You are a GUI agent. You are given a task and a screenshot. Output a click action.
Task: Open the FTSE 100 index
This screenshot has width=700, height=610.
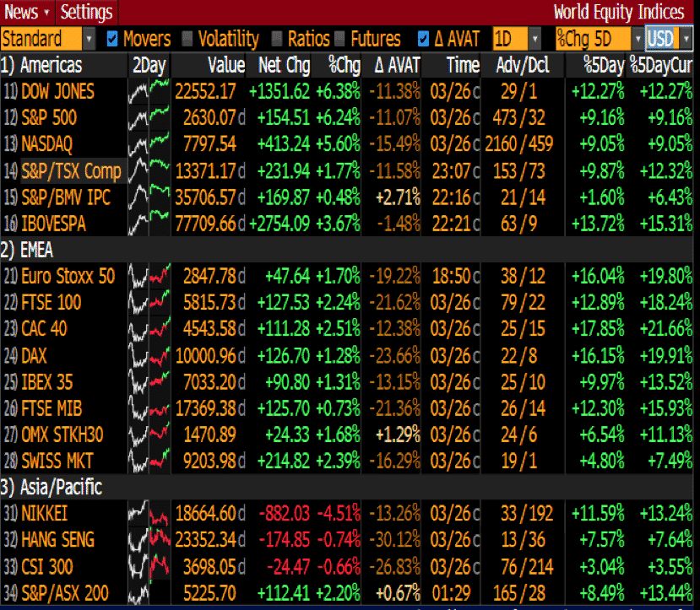coord(52,303)
